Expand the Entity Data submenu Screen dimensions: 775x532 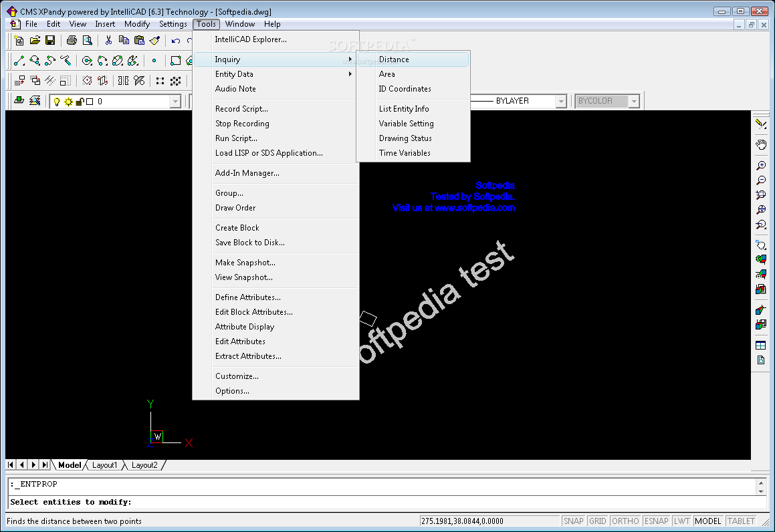point(275,74)
